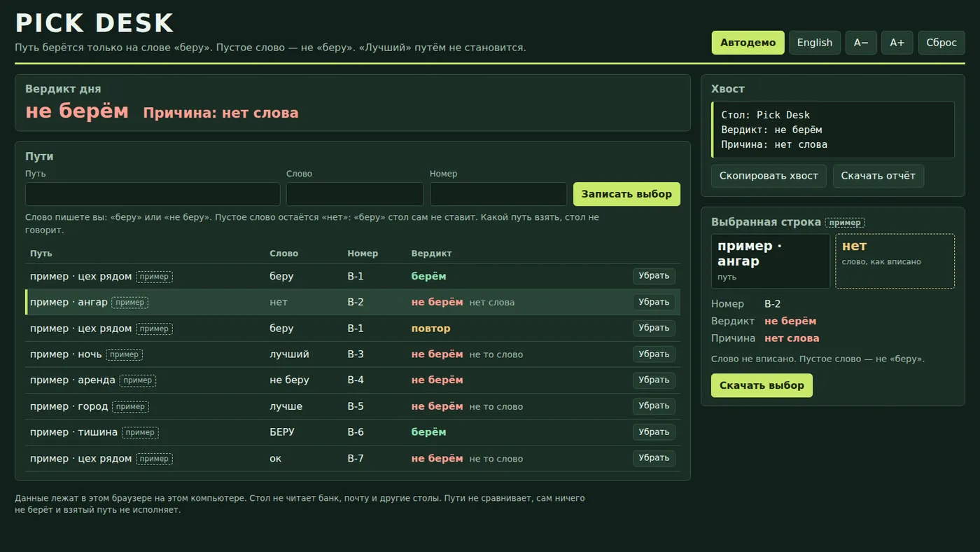Remove the B-7 row with Убрать
This screenshot has width=980, height=552.
[654, 458]
